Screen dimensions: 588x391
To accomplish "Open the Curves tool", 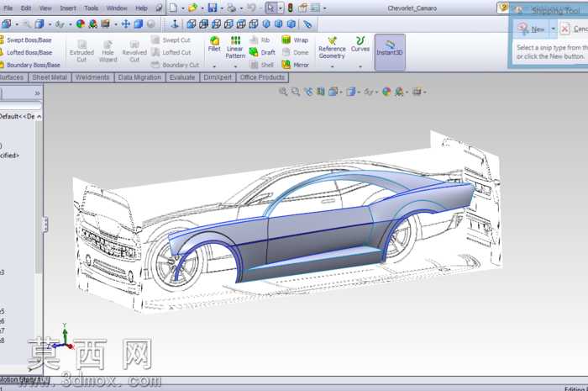I will coord(360,45).
